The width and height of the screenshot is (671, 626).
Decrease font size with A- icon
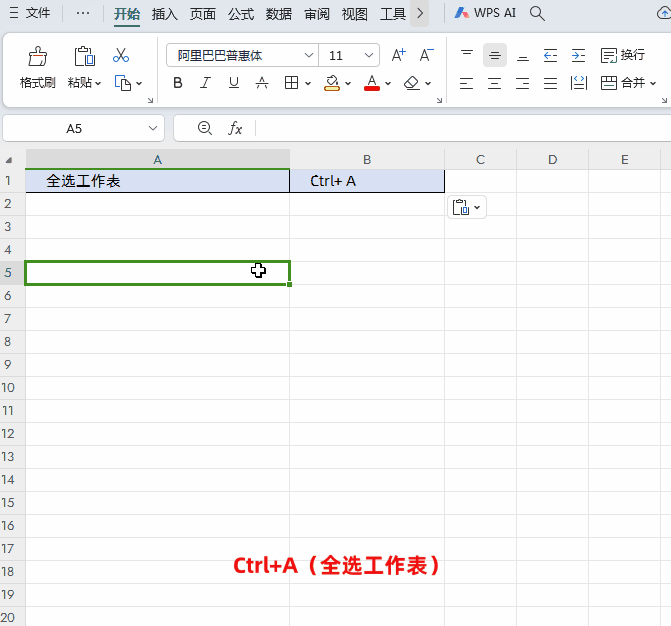(x=426, y=55)
